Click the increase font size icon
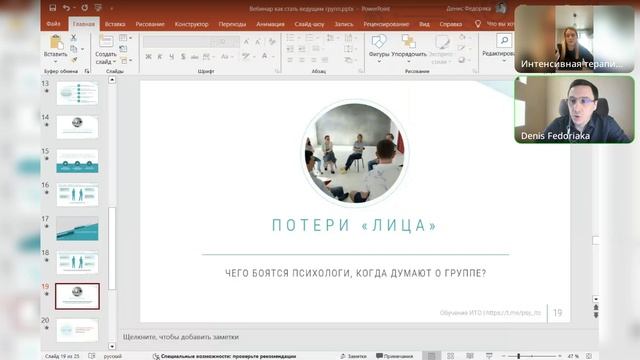This screenshot has width=640, height=360. pyautogui.click(x=247, y=42)
